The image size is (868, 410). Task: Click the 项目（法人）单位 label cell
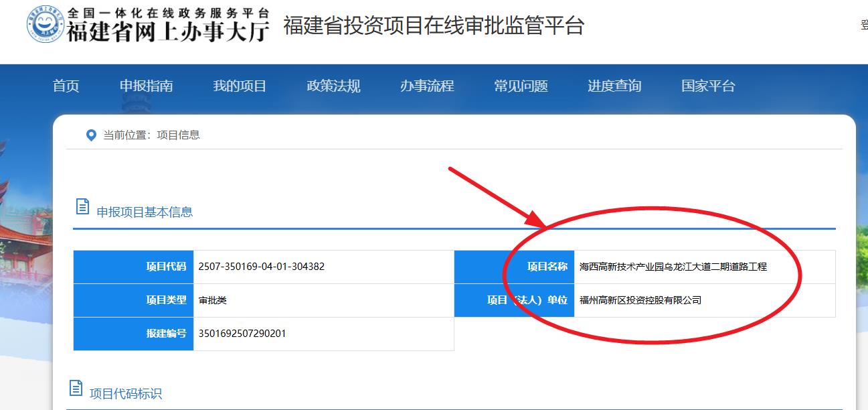click(x=514, y=300)
